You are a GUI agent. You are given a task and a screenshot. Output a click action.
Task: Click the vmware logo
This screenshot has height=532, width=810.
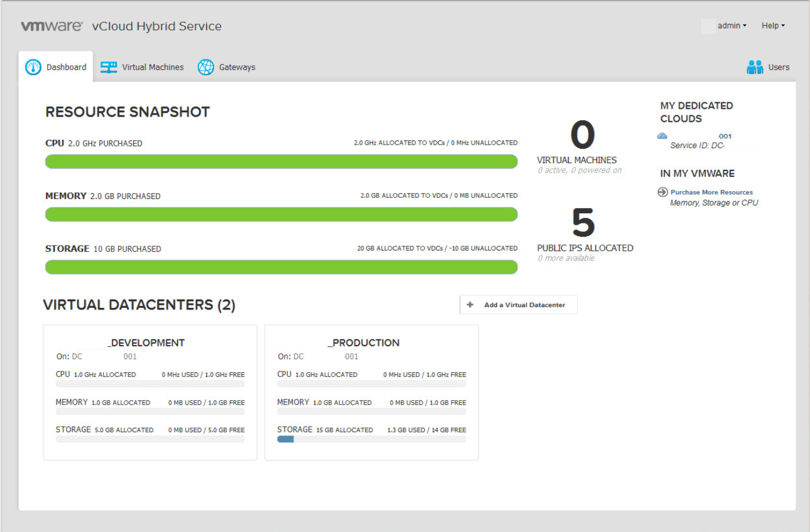53,26
